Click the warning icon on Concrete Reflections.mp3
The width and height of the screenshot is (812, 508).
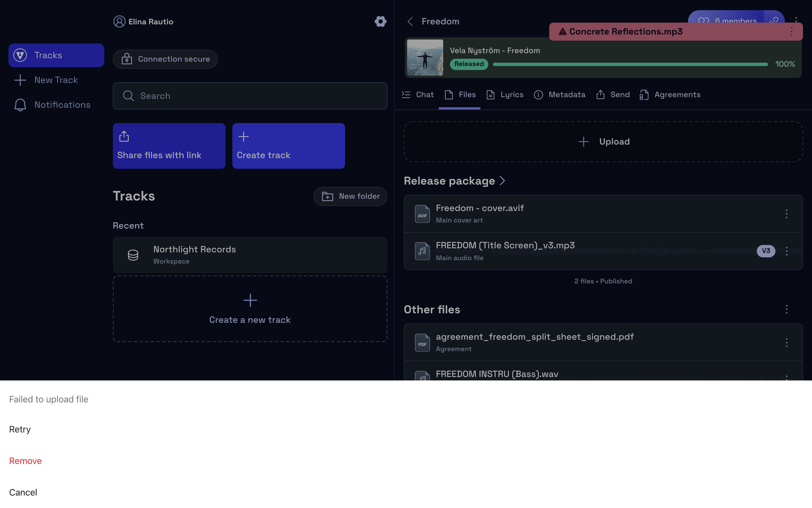(x=562, y=32)
